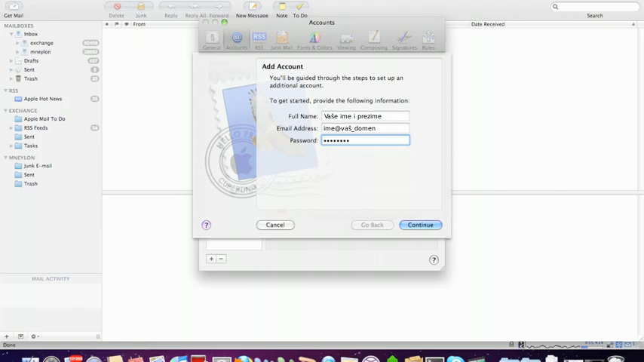Sort messages by Date Received column
Image resolution: width=644 pixels, height=362 pixels.
pos(488,24)
